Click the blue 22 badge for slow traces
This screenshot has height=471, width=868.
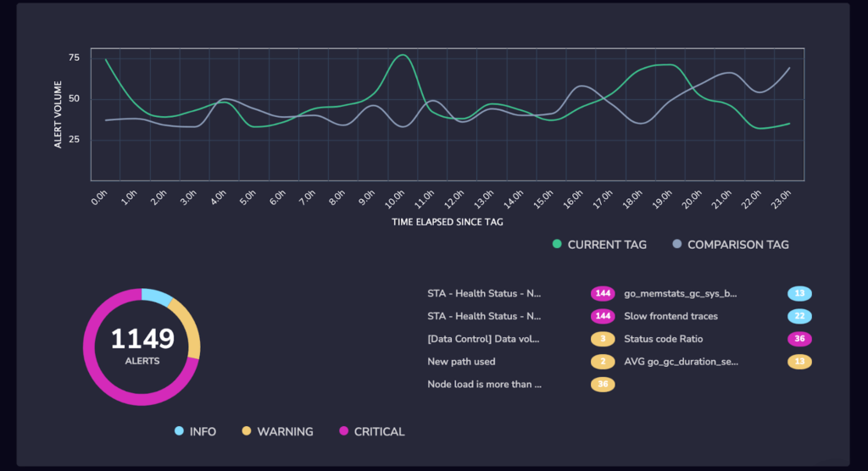coord(799,316)
